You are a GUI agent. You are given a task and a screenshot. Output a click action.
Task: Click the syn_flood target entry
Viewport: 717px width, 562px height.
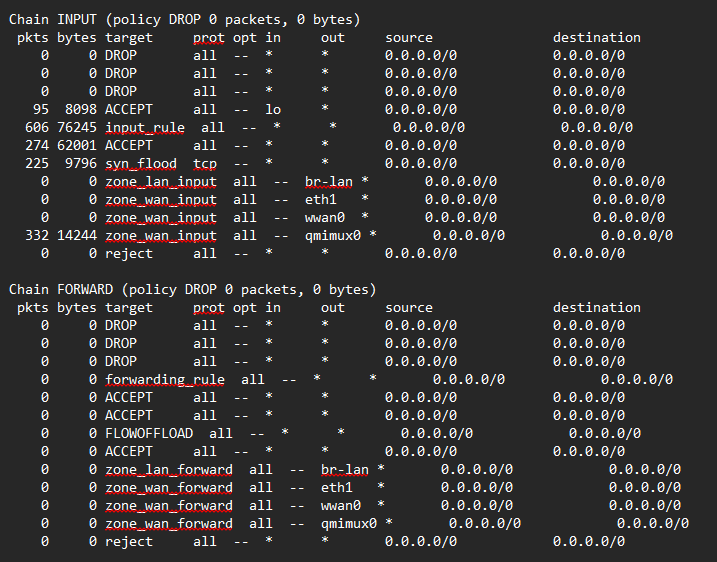click(140, 163)
